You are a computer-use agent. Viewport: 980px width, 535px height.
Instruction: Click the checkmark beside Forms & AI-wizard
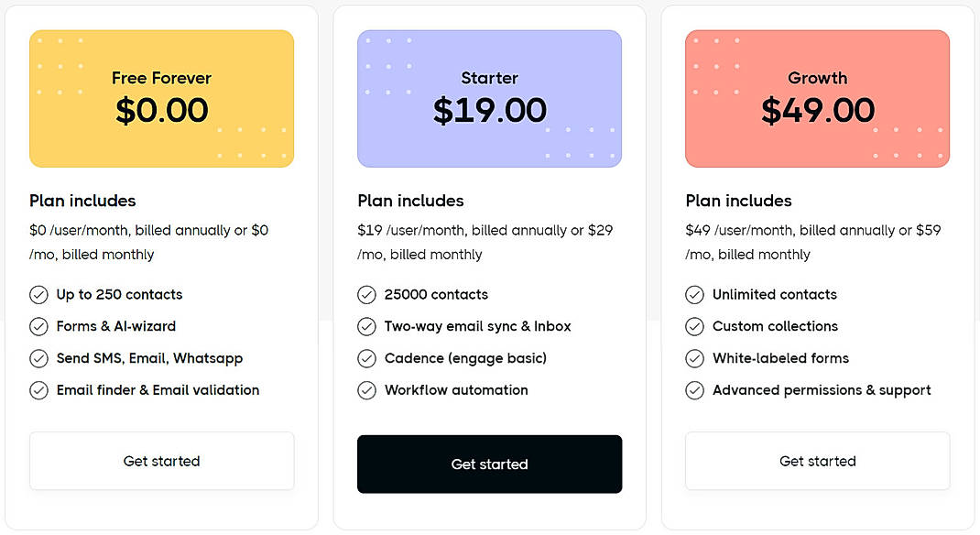[x=38, y=326]
